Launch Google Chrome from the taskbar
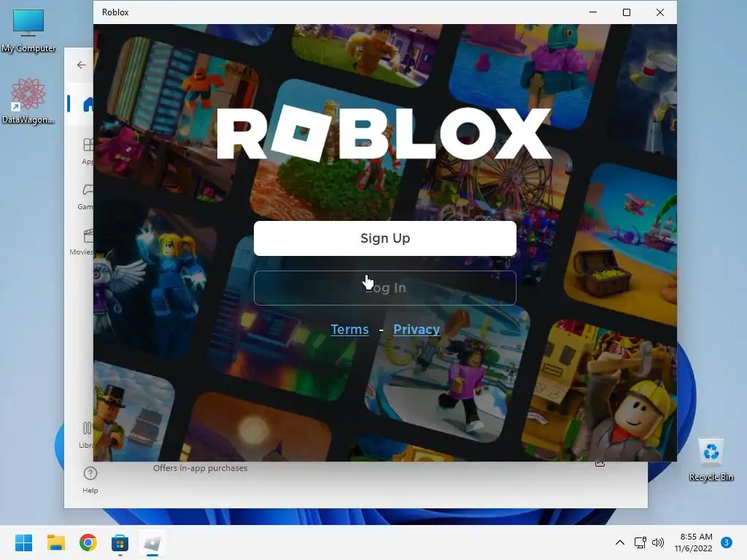 pos(88,542)
